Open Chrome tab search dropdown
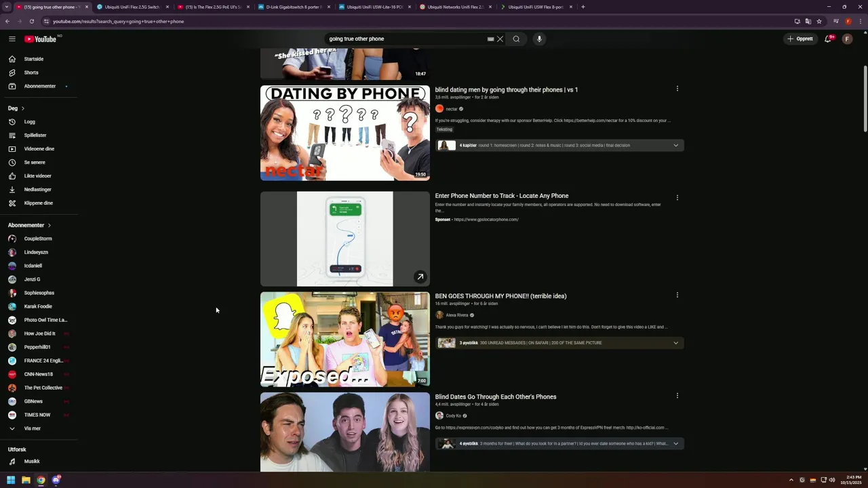This screenshot has width=868, height=488. (x=7, y=7)
